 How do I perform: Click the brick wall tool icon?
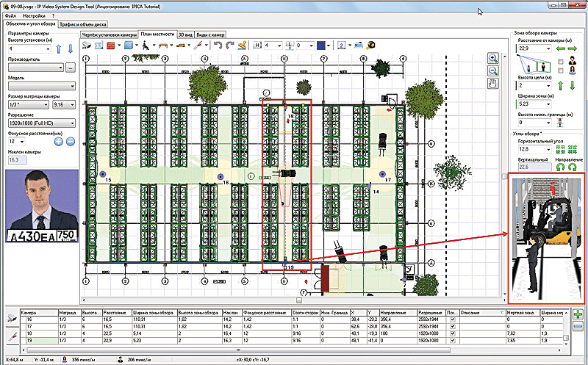(111, 46)
